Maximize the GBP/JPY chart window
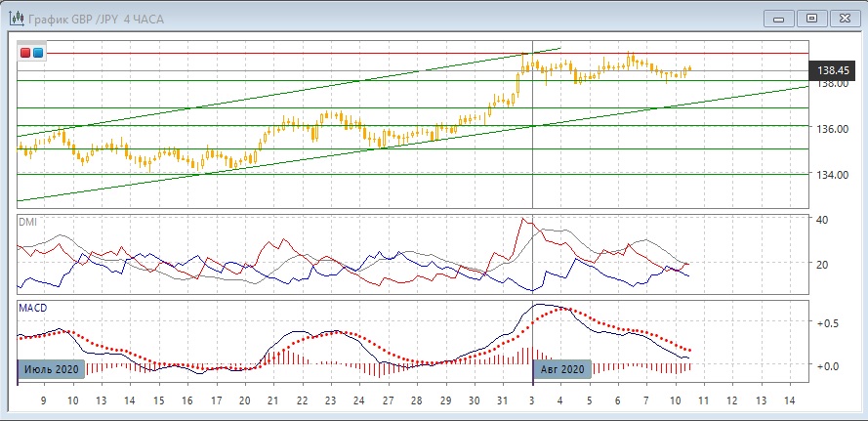This screenshot has height=421, width=868. pos(811,18)
